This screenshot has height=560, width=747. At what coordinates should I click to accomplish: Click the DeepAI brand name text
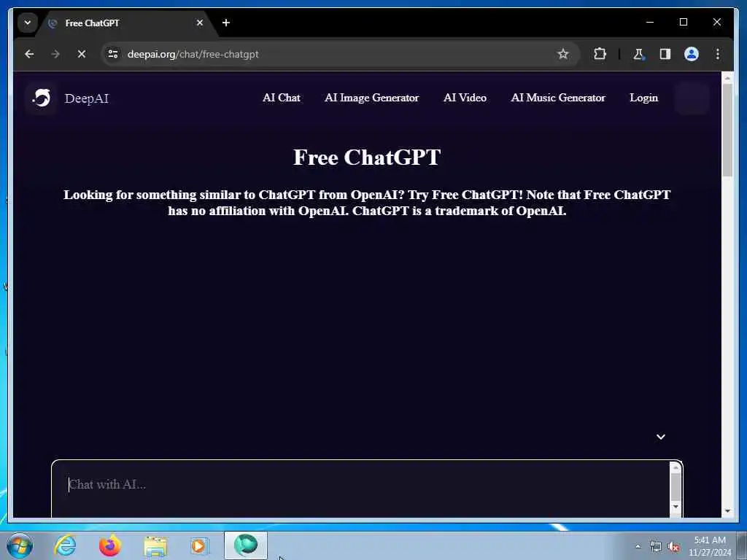(86, 98)
